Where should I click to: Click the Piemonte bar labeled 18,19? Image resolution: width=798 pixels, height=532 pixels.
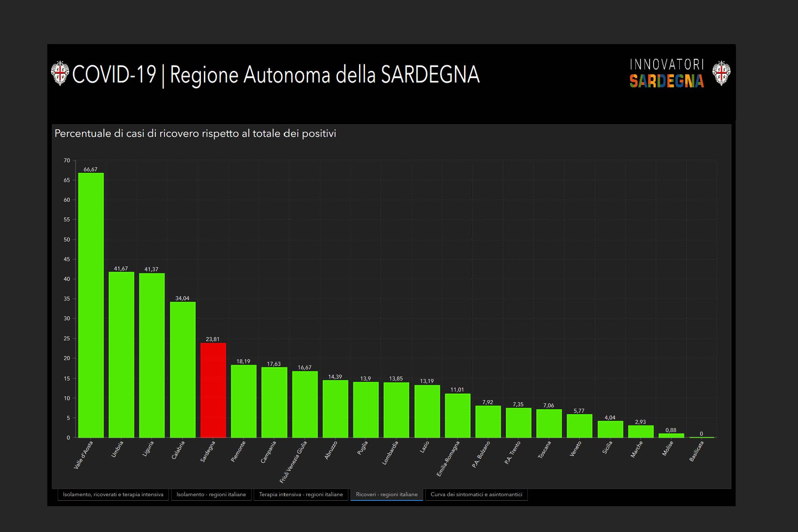pyautogui.click(x=244, y=401)
